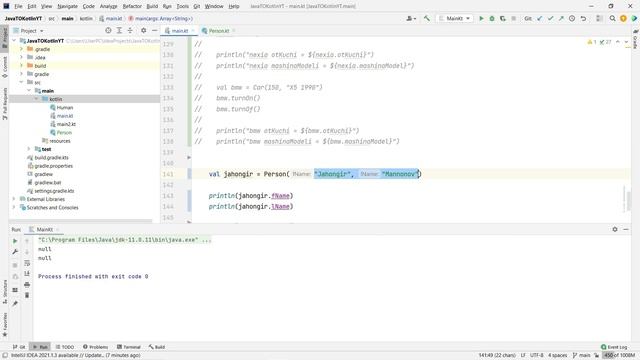The image size is (640, 360).
Task: Rerun MainKt from Run panel
Action: click(x=15, y=241)
